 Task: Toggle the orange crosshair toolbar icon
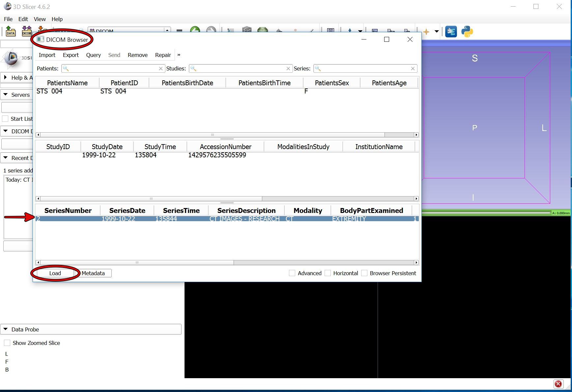click(426, 32)
